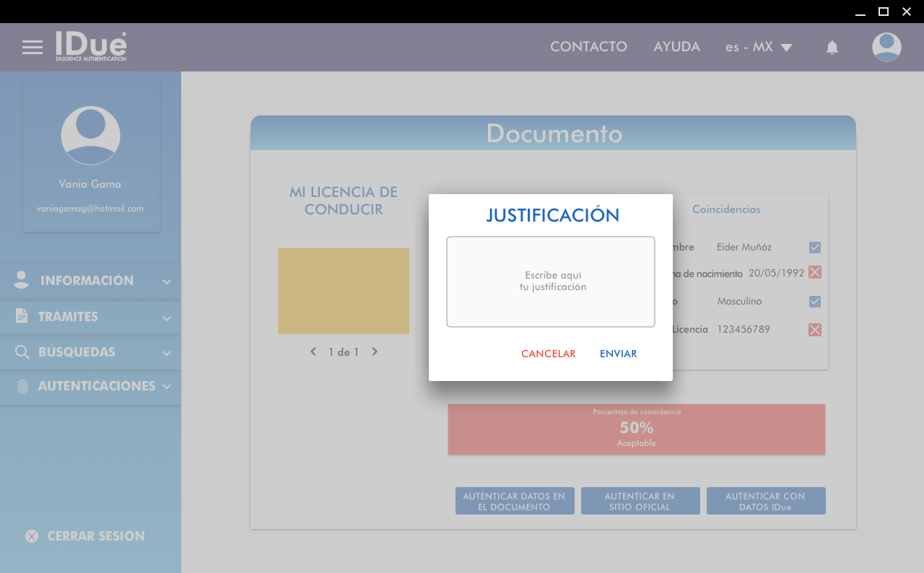Toggle the Eider Muñoz name checkbox
This screenshot has height=573, width=924.
(x=815, y=248)
